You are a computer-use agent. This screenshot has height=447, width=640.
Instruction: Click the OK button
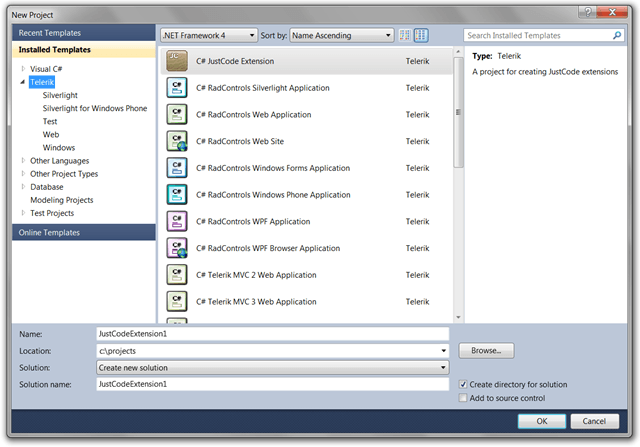point(542,421)
